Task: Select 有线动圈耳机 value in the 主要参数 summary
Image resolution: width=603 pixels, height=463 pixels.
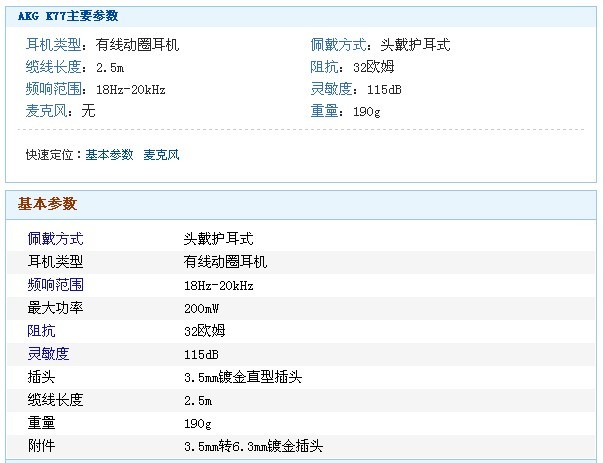Action: [137, 45]
